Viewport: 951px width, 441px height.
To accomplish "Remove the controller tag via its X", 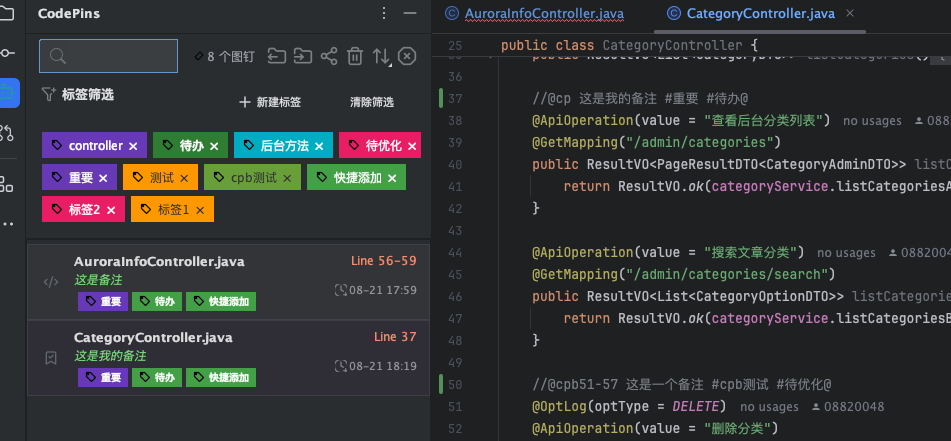I will click(x=133, y=146).
